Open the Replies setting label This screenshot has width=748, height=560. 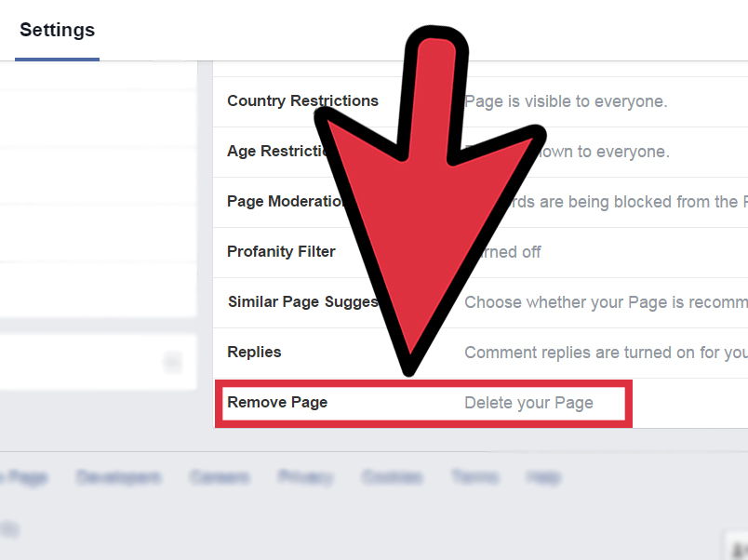point(254,352)
